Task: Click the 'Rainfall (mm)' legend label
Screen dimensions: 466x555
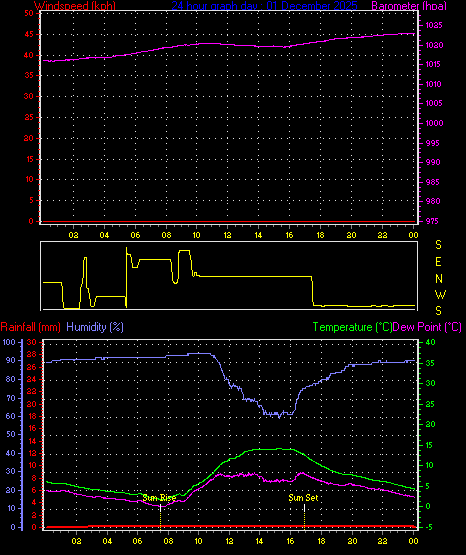Action: click(30, 327)
